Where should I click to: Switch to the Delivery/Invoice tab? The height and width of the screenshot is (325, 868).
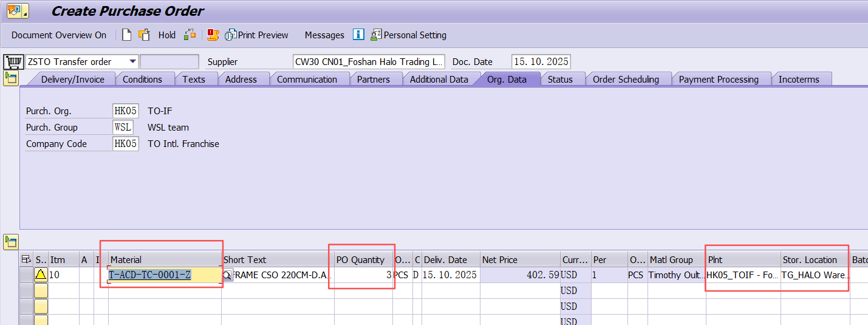(x=72, y=80)
